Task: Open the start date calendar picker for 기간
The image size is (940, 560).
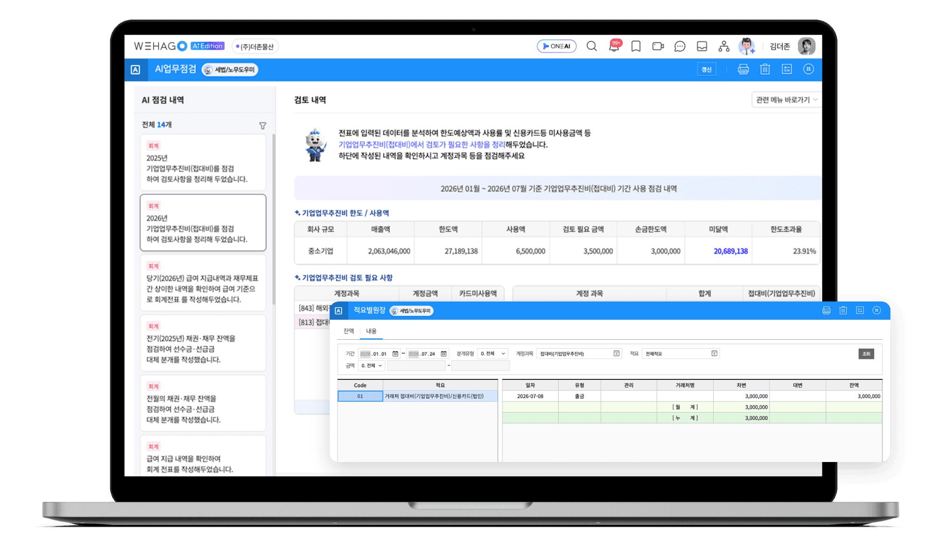Action: pos(395,354)
